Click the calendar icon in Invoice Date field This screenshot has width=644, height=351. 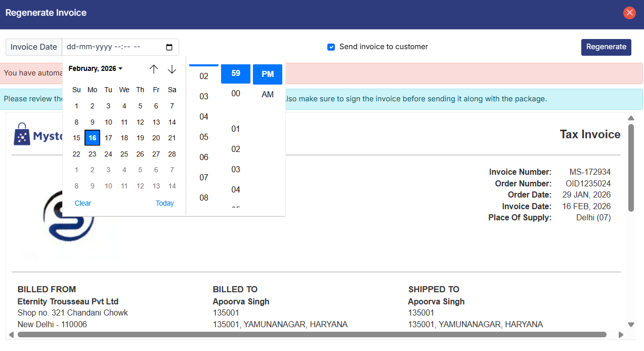coord(169,47)
